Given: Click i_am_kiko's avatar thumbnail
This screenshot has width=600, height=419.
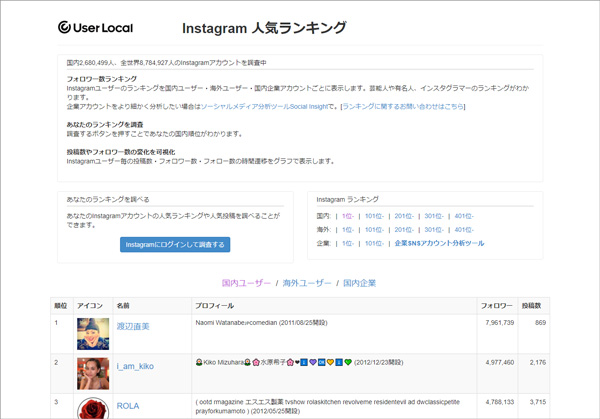Looking at the screenshot, I should [93, 373].
